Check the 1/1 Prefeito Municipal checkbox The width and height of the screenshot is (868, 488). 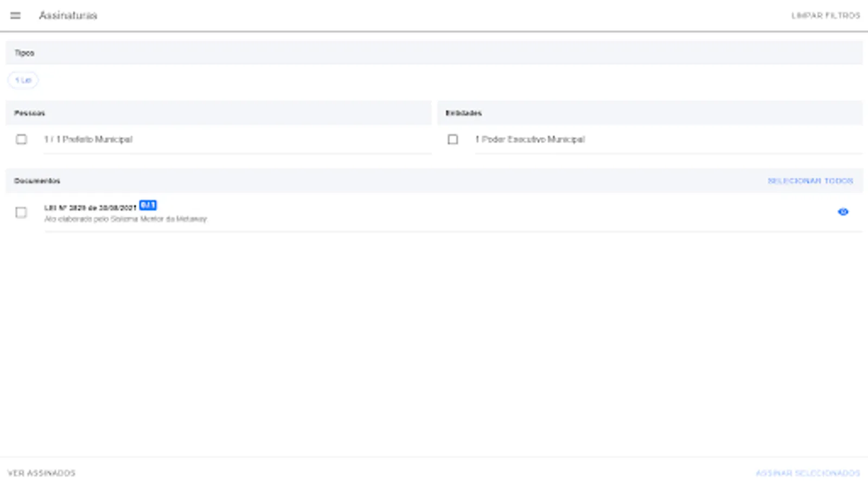click(22, 139)
